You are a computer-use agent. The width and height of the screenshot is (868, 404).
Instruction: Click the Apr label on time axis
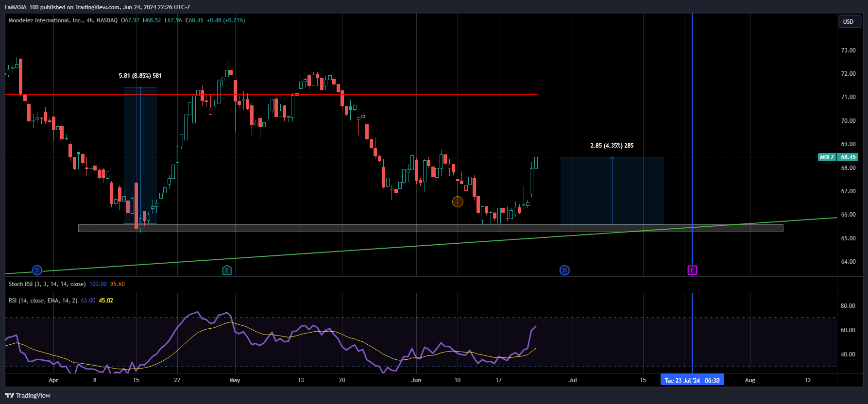click(53, 380)
